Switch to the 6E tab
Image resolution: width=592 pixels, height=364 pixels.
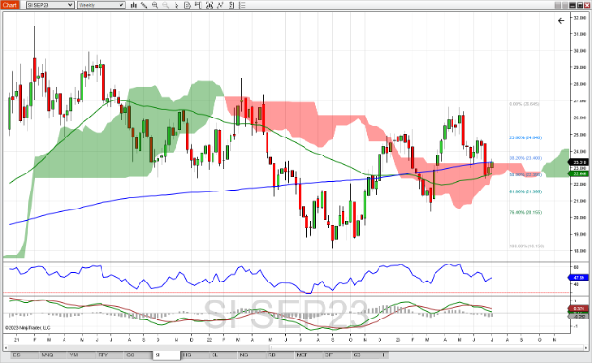pyautogui.click(x=337, y=355)
